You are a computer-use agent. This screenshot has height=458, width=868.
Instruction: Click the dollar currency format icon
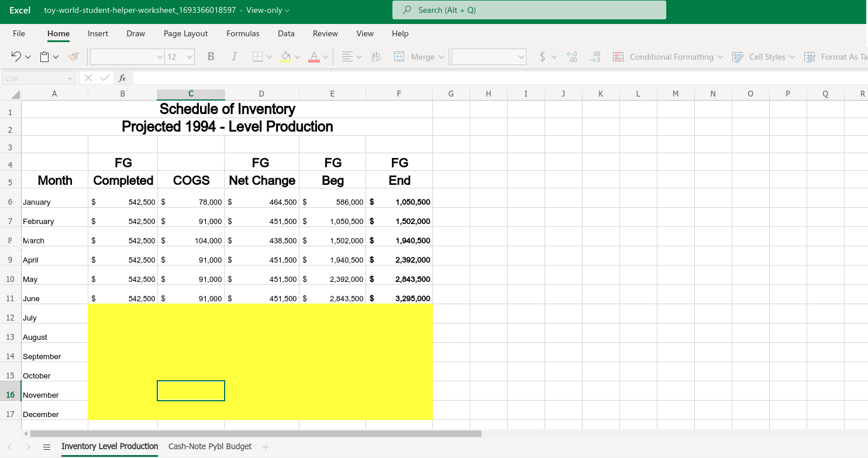pyautogui.click(x=543, y=57)
